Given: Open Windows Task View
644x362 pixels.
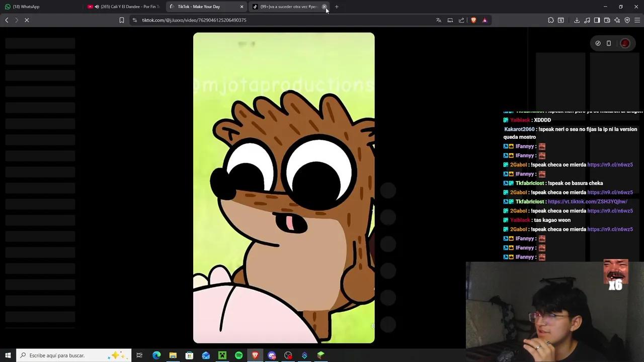Looking at the screenshot, I should [x=139, y=355].
